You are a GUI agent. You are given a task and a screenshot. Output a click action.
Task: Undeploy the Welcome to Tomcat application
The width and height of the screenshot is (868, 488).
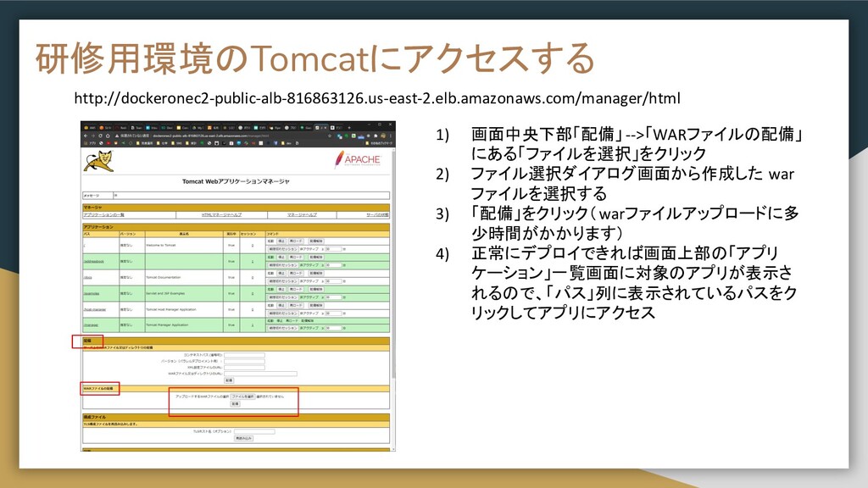[x=316, y=241]
